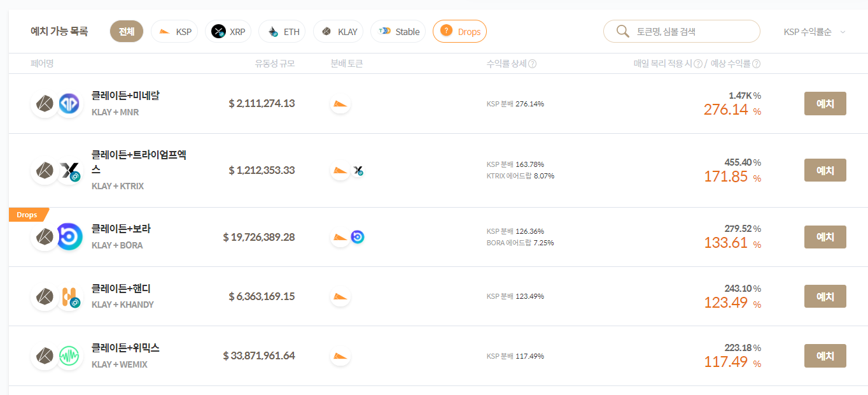Click liquidity value $ 33,871,961.64
Screen dimensions: 868x395
click(259, 355)
